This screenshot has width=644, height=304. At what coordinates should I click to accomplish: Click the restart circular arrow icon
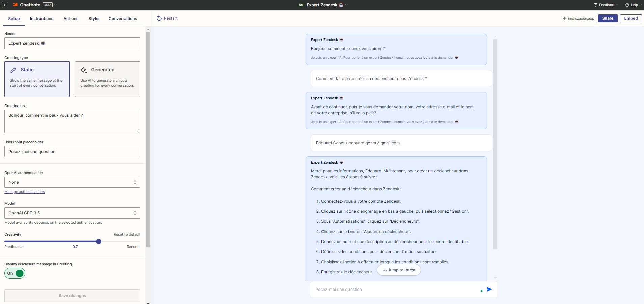[159, 18]
